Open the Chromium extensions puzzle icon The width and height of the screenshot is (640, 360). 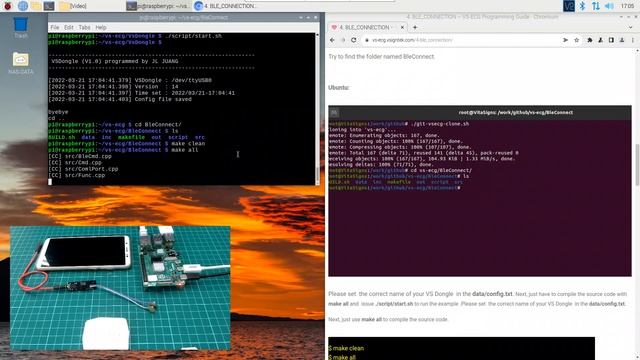[x=589, y=40]
